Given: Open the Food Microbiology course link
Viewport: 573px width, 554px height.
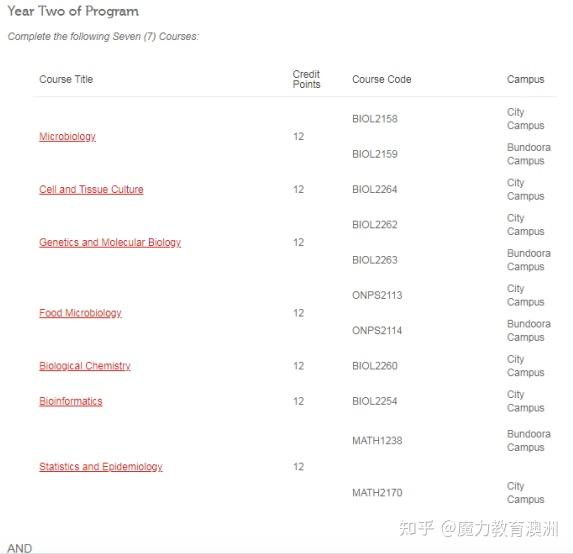Looking at the screenshot, I should click(x=80, y=313).
